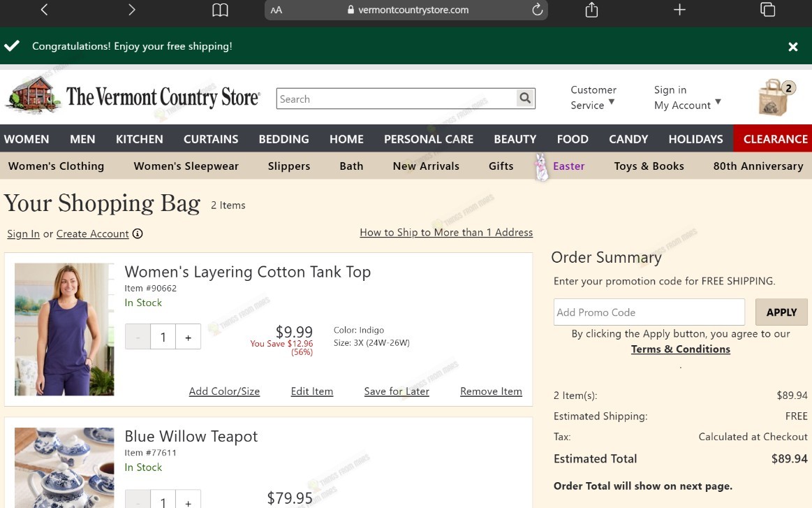The width and height of the screenshot is (812, 508).
Task: Go forward with the browser forward arrow
Action: 131,9
